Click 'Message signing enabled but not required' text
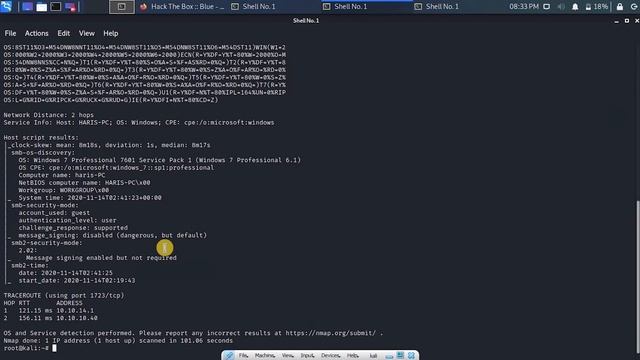The height and width of the screenshot is (360, 640). pos(101,258)
